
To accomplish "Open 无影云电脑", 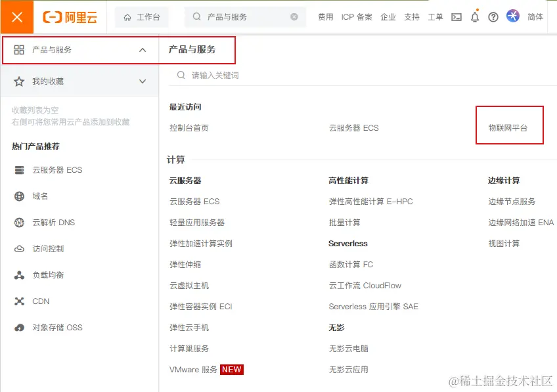I will [349, 349].
